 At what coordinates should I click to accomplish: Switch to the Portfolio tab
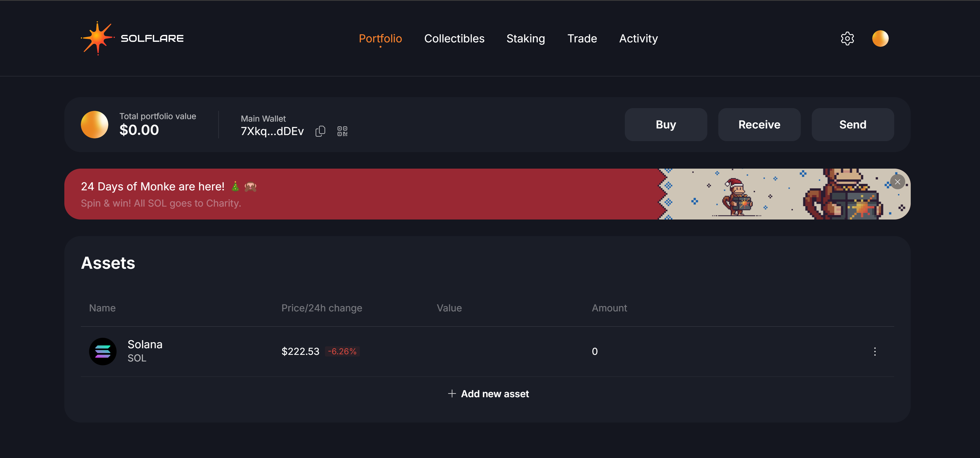(380, 39)
